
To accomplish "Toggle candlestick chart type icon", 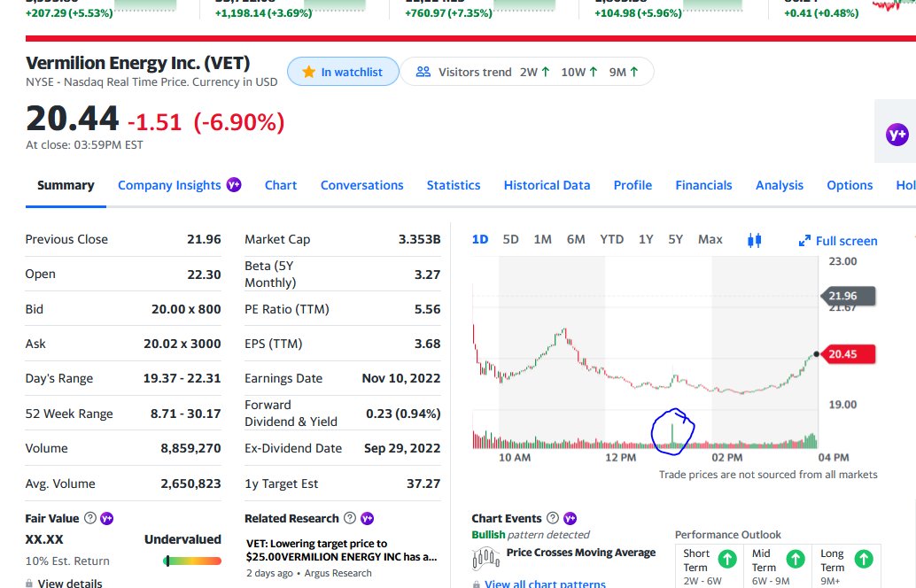I will pos(754,240).
